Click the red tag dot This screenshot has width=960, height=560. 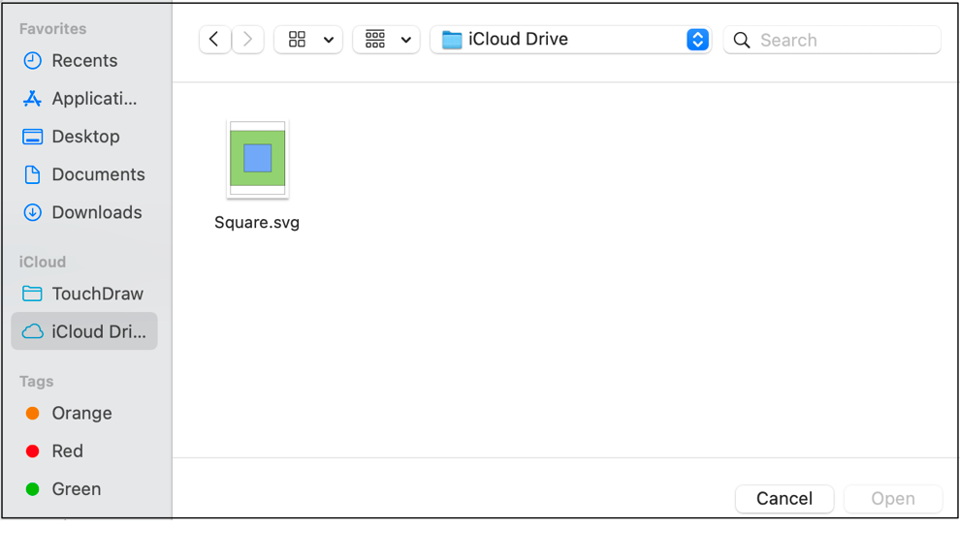(32, 451)
